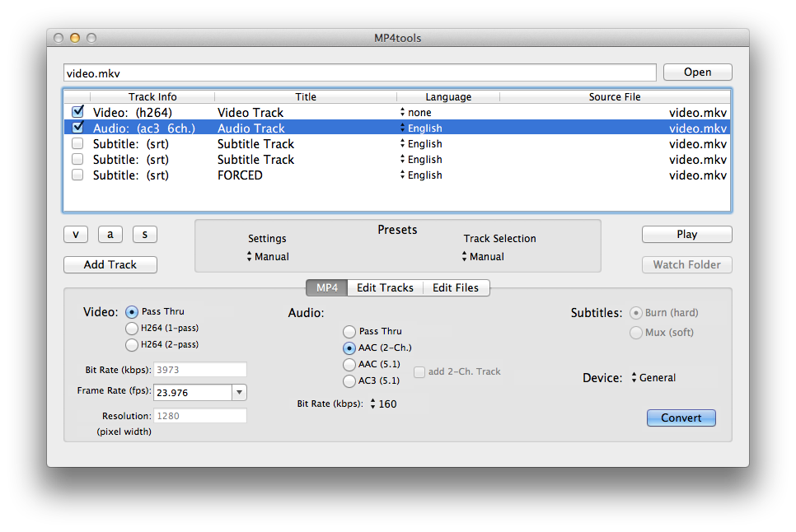Click the video Bit Rate (kbps) field
The height and width of the screenshot is (532, 796).
(x=200, y=370)
